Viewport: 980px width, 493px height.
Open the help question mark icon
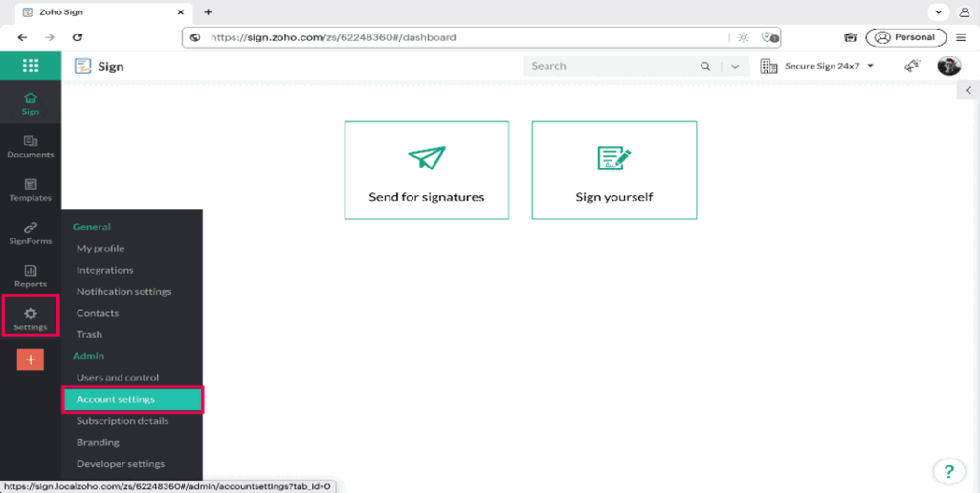tap(947, 471)
